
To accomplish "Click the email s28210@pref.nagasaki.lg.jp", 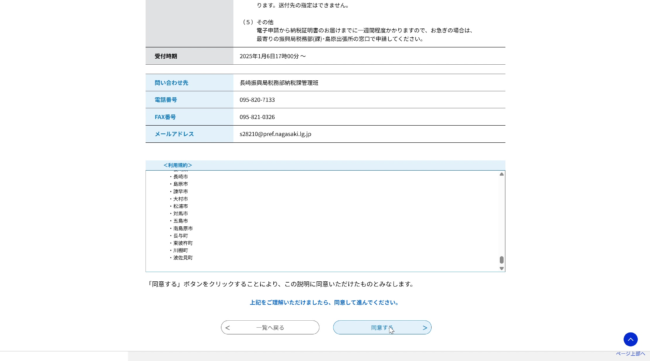I will pyautogui.click(x=275, y=134).
